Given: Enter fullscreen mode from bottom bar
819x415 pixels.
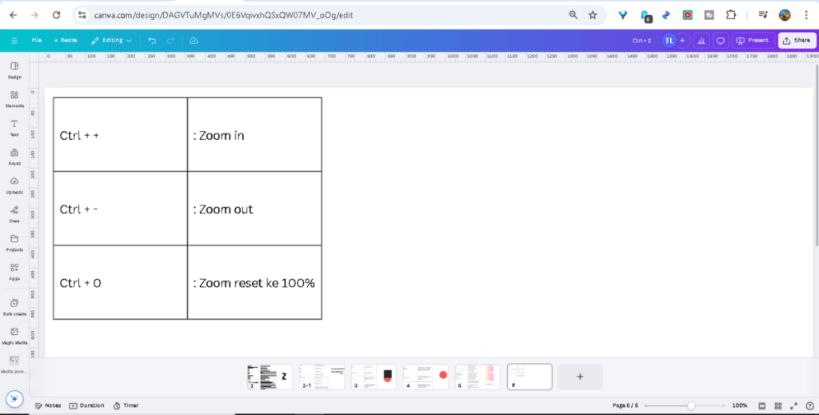Looking at the screenshot, I should point(794,406).
